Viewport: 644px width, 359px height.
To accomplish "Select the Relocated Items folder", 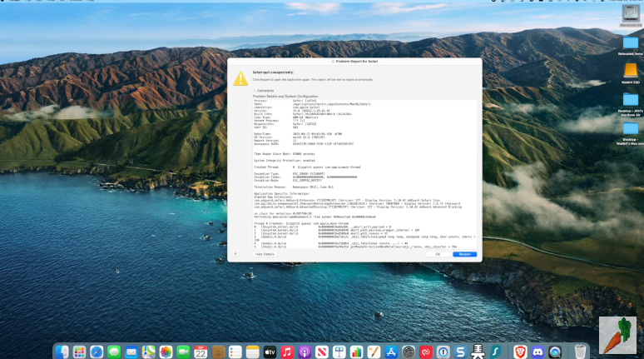I will [x=630, y=42].
